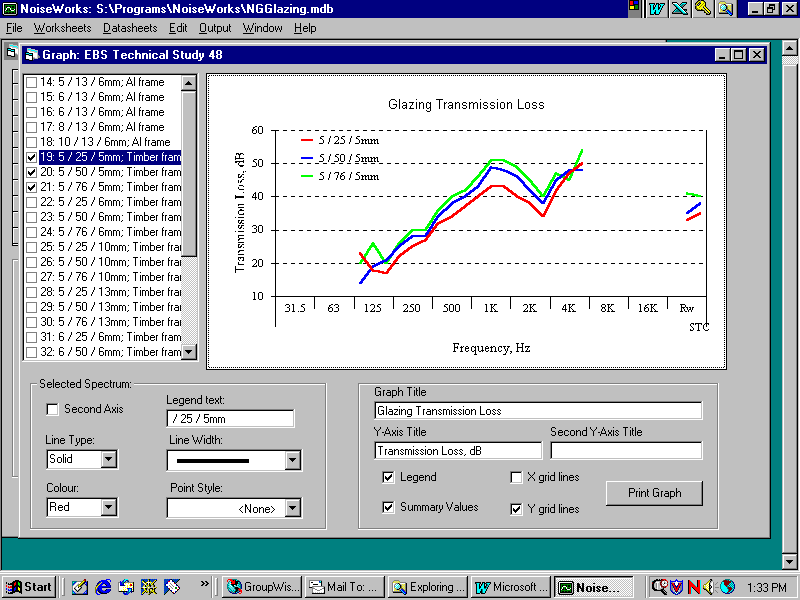The height and width of the screenshot is (600, 800).
Task: Click the Graph Title input field
Action: [538, 411]
